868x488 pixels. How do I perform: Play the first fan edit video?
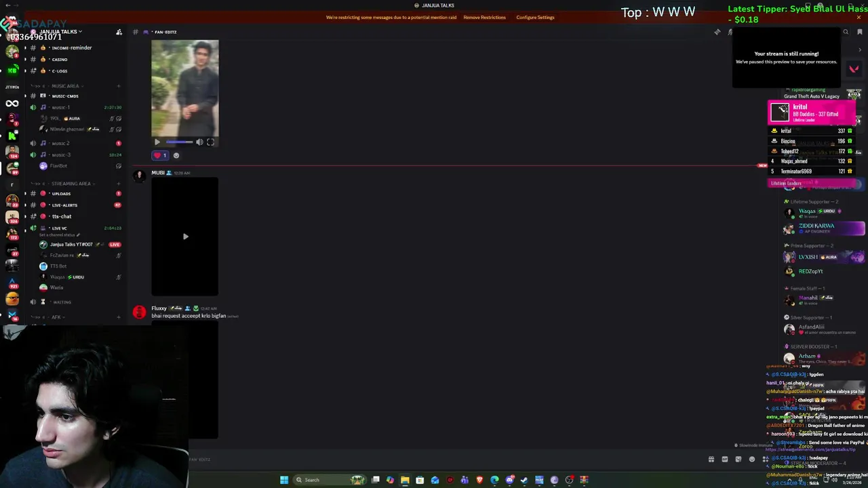click(x=157, y=142)
